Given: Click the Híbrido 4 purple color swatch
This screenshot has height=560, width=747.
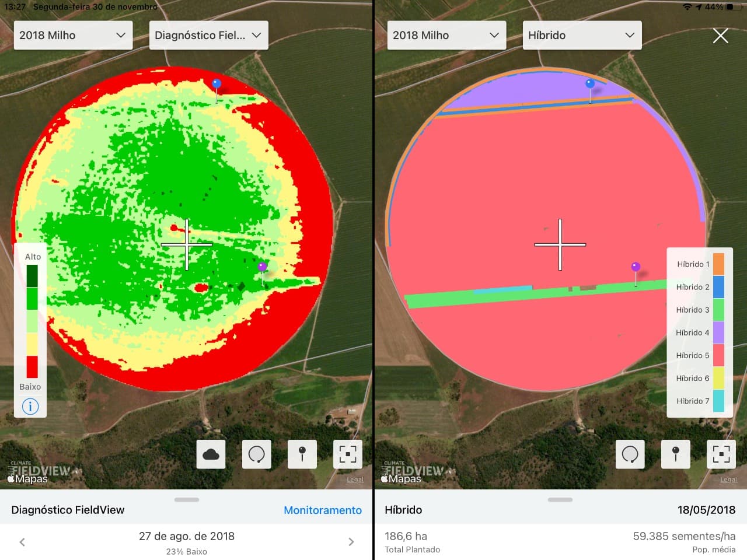Looking at the screenshot, I should coord(719,332).
